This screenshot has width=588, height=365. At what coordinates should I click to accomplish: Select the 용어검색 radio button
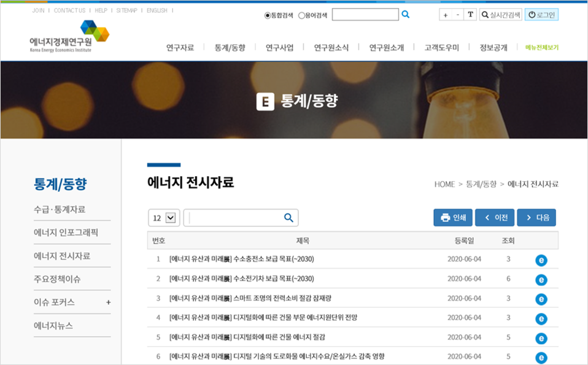pos(301,15)
